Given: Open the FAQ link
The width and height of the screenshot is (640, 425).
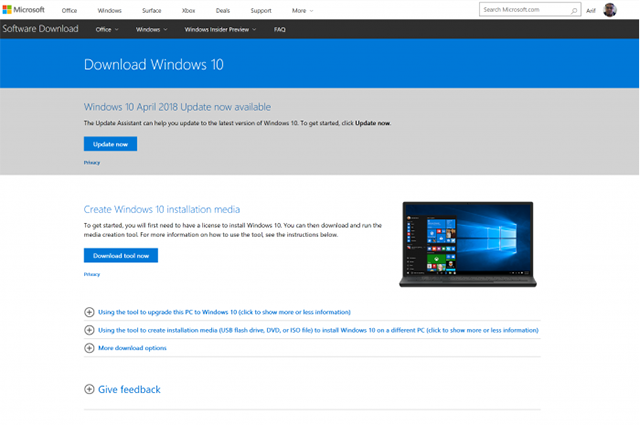Looking at the screenshot, I should click(280, 29).
